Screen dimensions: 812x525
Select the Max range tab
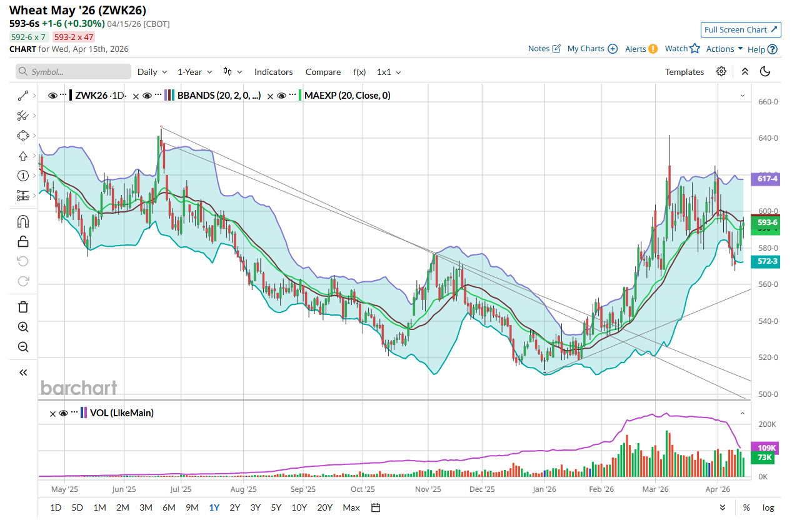(x=351, y=507)
